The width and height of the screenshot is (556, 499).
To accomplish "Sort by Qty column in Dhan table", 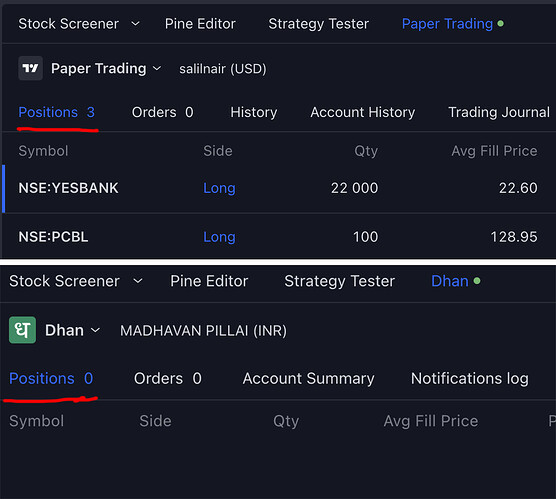I will pos(286,421).
